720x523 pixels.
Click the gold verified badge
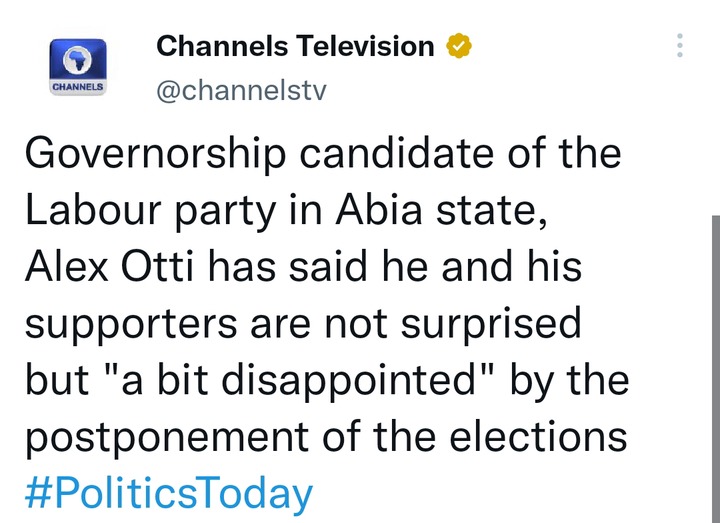pos(459,46)
